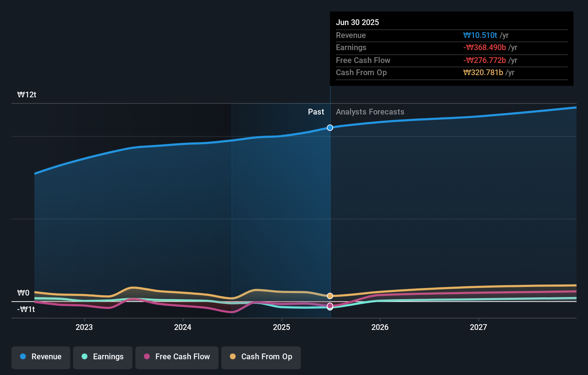Click the Revenue data point marker
588x375 pixels.
[x=330, y=127]
